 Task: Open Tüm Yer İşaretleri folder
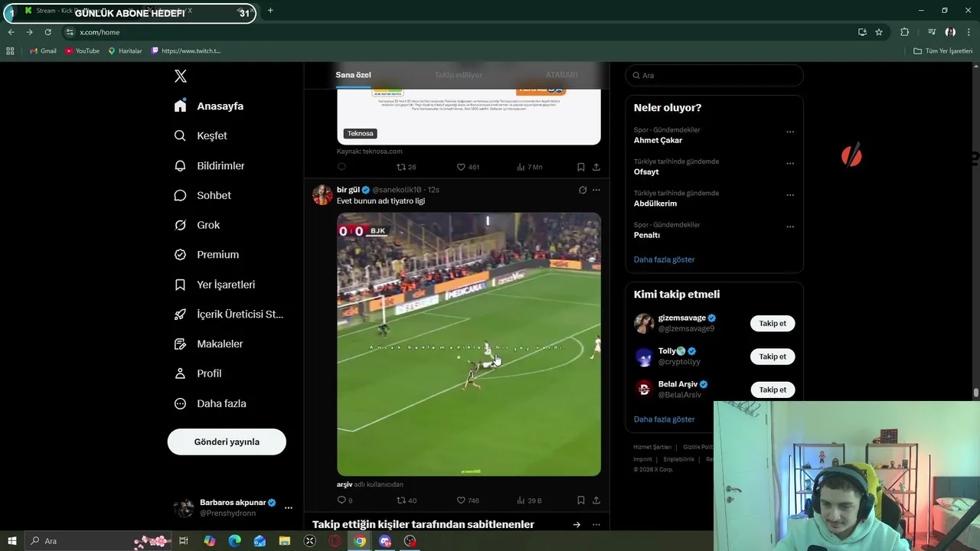coord(942,51)
